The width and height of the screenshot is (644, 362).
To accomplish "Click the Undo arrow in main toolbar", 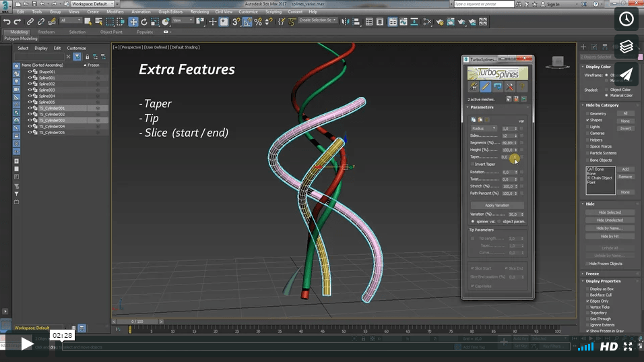I will (7, 22).
